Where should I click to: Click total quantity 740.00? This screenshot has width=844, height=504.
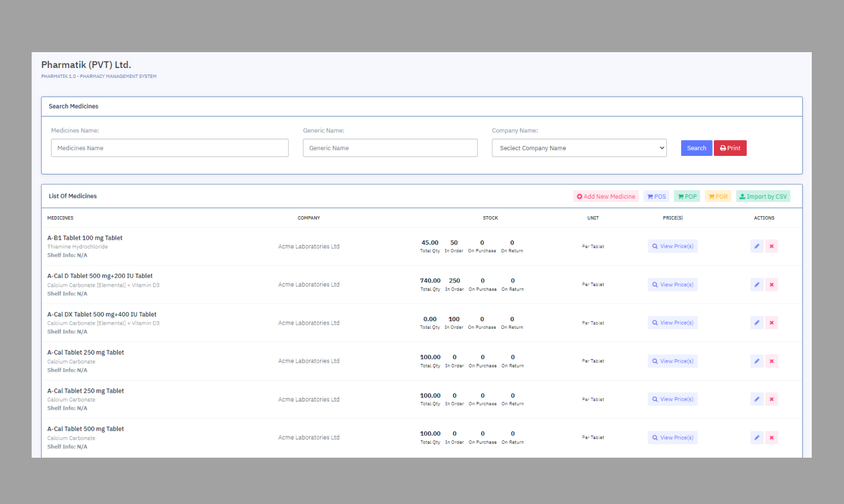pyautogui.click(x=430, y=281)
